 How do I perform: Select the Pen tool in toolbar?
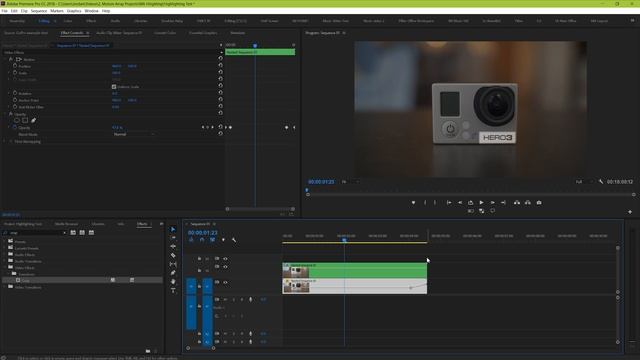173,273
